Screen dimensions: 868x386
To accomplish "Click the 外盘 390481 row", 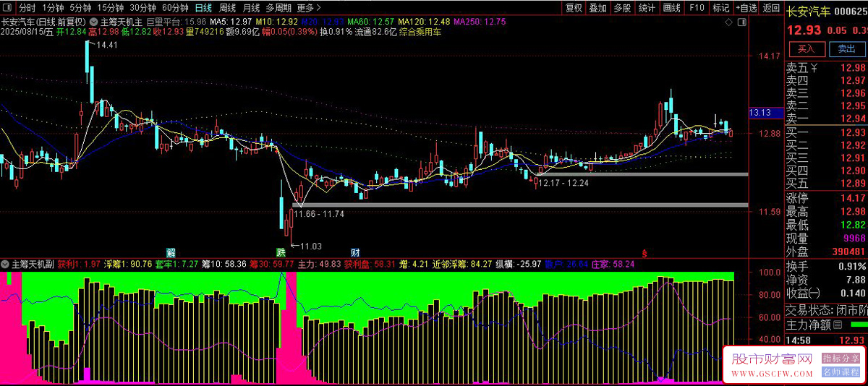I will pyautogui.click(x=827, y=252).
